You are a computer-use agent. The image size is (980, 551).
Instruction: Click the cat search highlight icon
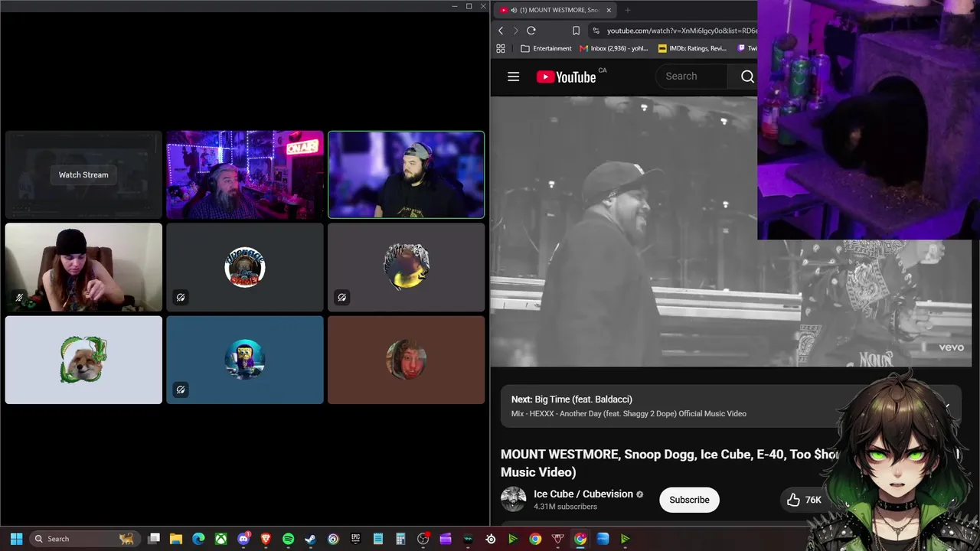pyautogui.click(x=126, y=539)
